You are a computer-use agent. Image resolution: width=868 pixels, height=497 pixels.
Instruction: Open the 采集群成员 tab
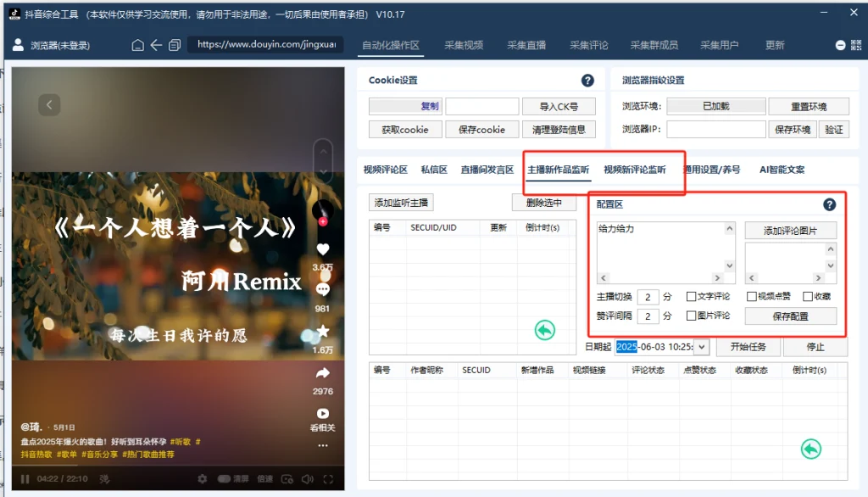click(654, 45)
